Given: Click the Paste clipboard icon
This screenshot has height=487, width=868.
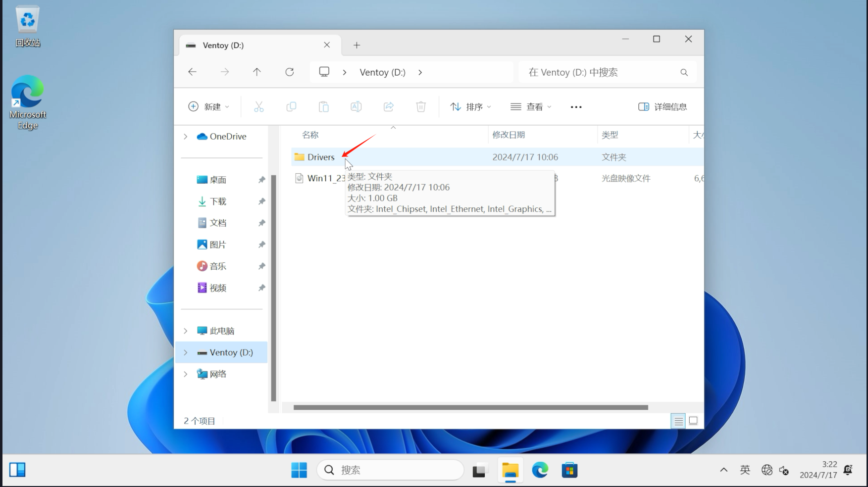Looking at the screenshot, I should click(324, 106).
